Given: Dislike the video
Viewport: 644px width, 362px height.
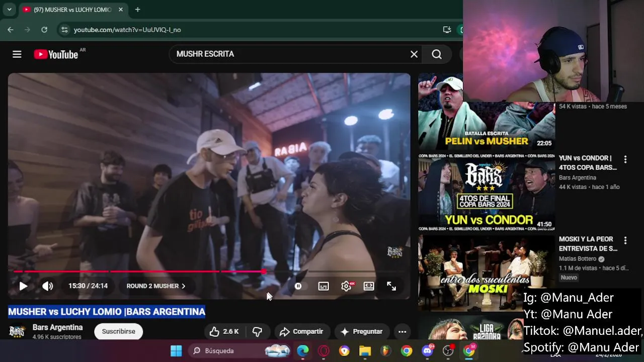Looking at the screenshot, I should pyautogui.click(x=257, y=331).
